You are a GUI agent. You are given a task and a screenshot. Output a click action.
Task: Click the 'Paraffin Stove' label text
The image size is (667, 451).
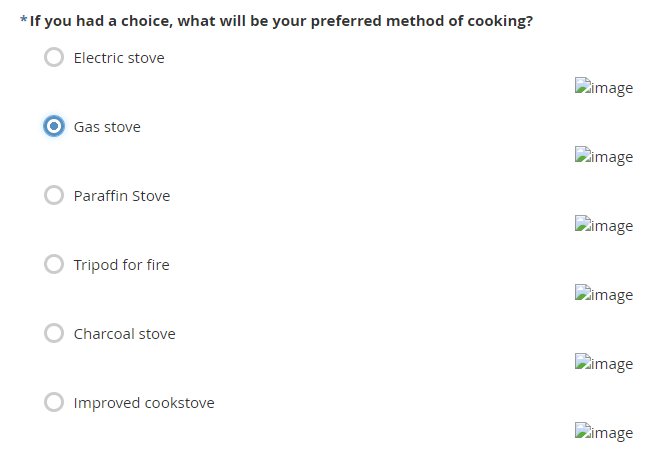tap(122, 196)
